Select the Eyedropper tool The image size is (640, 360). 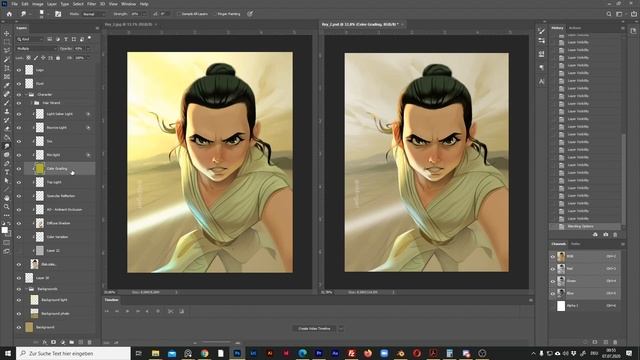[x=7, y=85]
